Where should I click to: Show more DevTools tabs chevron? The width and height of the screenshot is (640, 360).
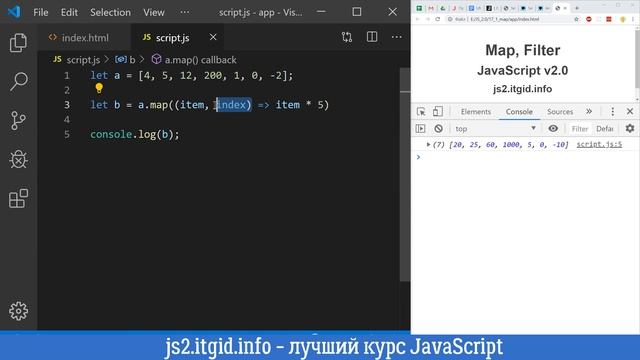pos(589,111)
